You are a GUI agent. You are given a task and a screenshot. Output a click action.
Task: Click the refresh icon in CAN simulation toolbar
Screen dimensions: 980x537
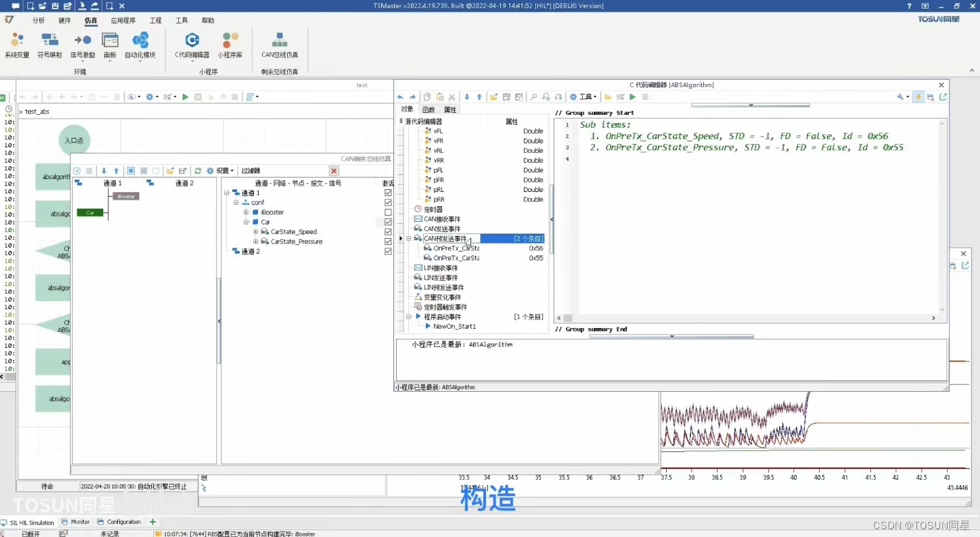(198, 171)
